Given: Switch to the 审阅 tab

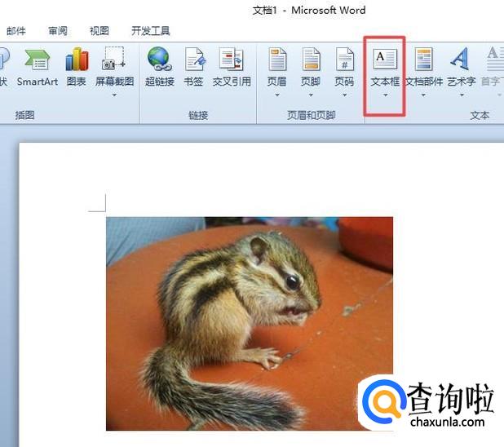Looking at the screenshot, I should pyautogui.click(x=58, y=31).
